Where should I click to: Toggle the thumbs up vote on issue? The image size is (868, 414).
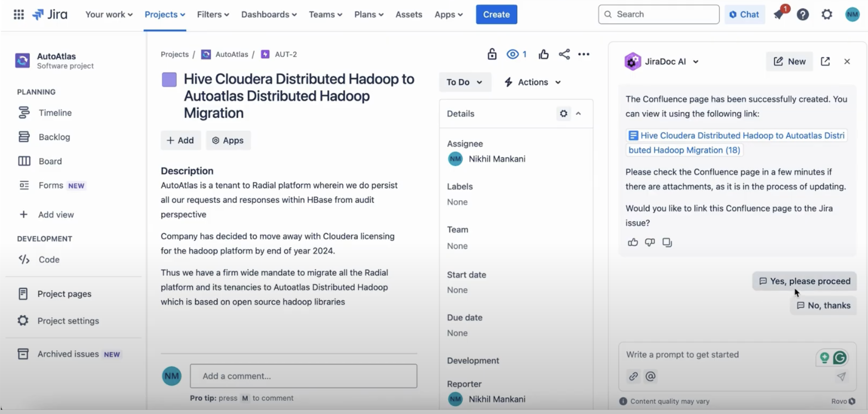tap(543, 54)
